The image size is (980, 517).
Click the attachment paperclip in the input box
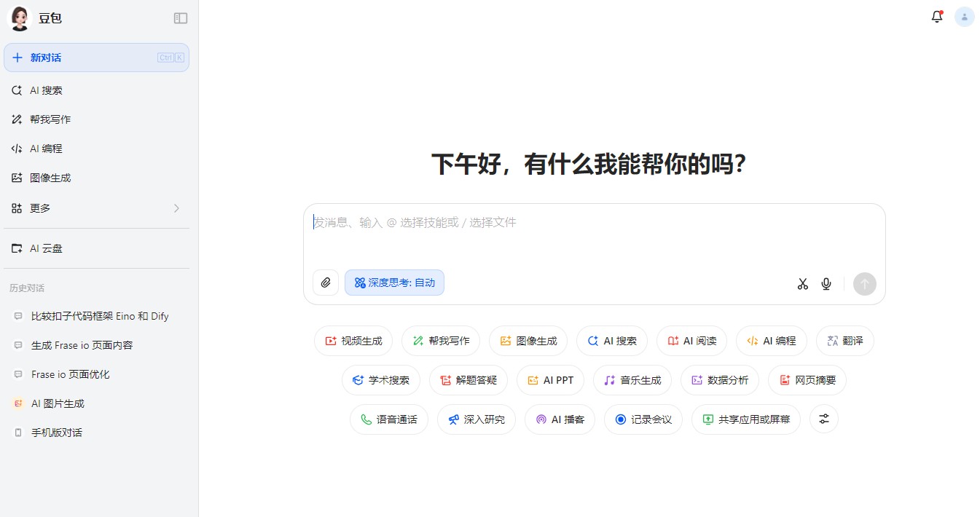click(325, 283)
